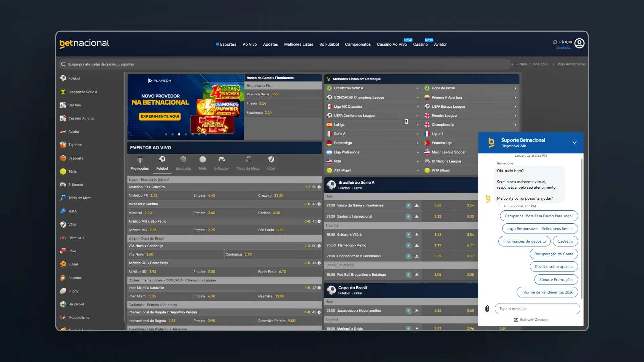Click the balance refresh icon
The height and width of the screenshot is (362, 644).
[555, 42]
